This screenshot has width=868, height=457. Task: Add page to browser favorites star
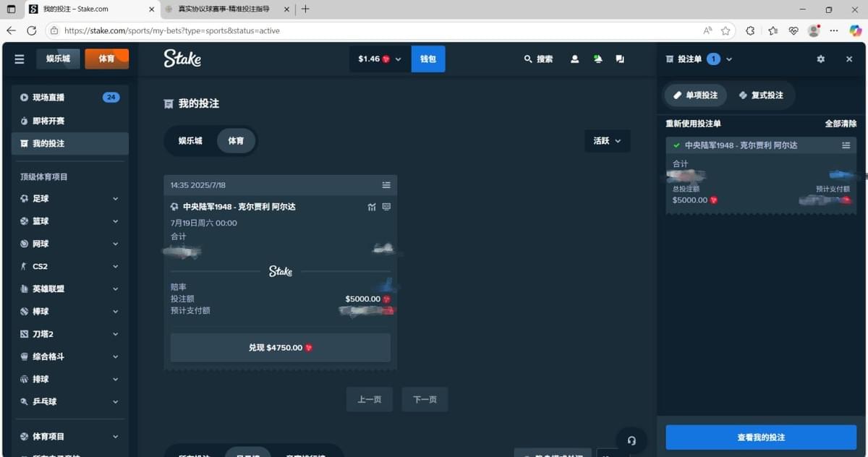[726, 30]
